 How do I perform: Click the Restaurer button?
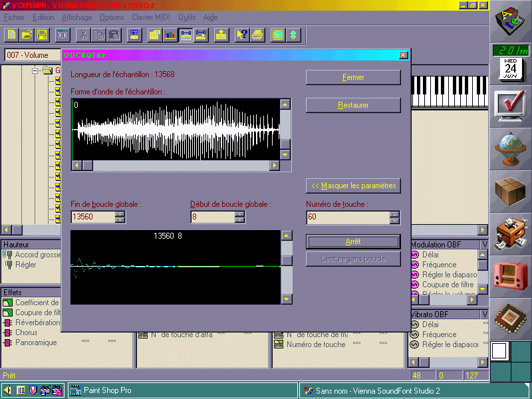(353, 105)
